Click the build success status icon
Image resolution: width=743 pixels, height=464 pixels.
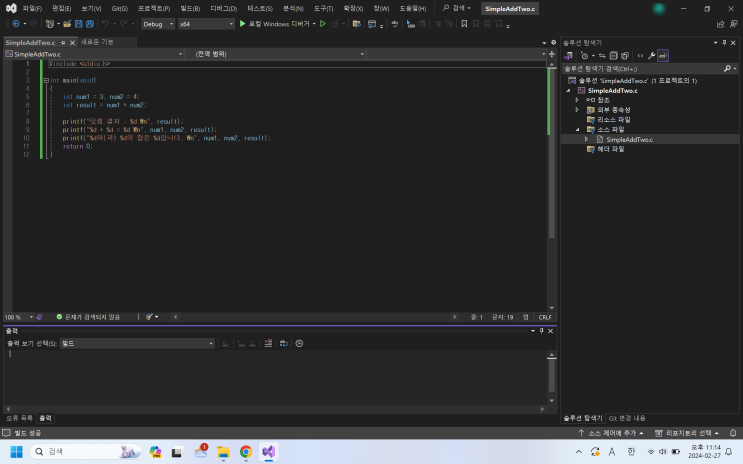click(7, 433)
